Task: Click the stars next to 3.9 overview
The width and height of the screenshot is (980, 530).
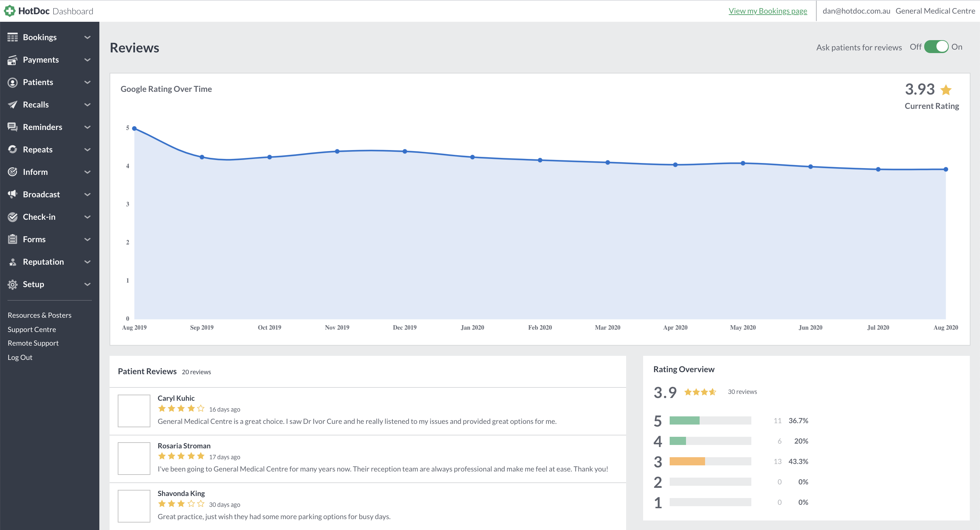Action: pos(700,392)
